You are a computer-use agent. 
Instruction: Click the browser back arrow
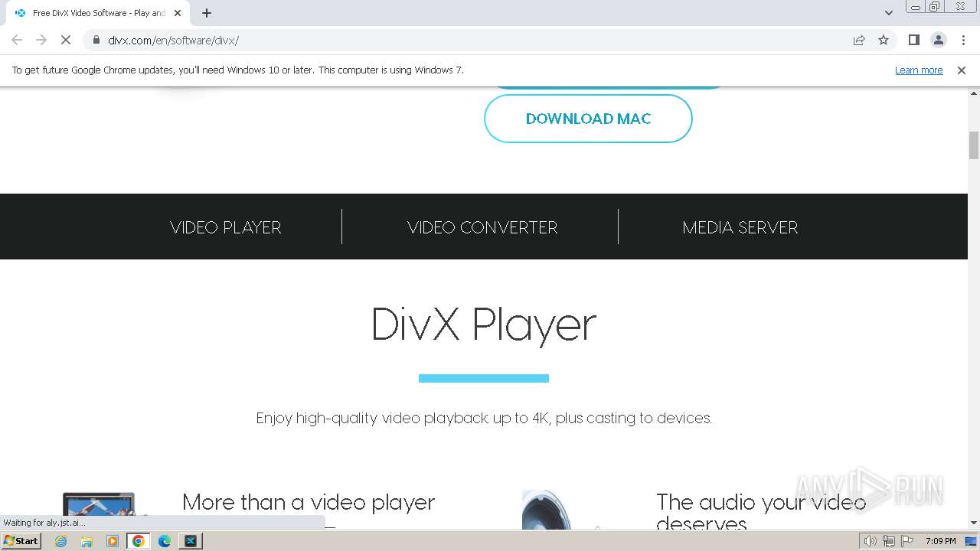click(x=17, y=40)
